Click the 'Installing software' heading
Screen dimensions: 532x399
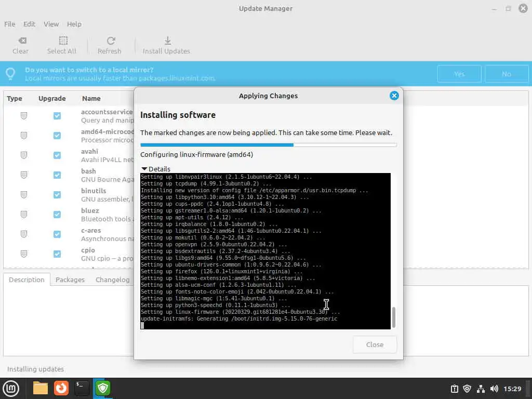(x=178, y=115)
